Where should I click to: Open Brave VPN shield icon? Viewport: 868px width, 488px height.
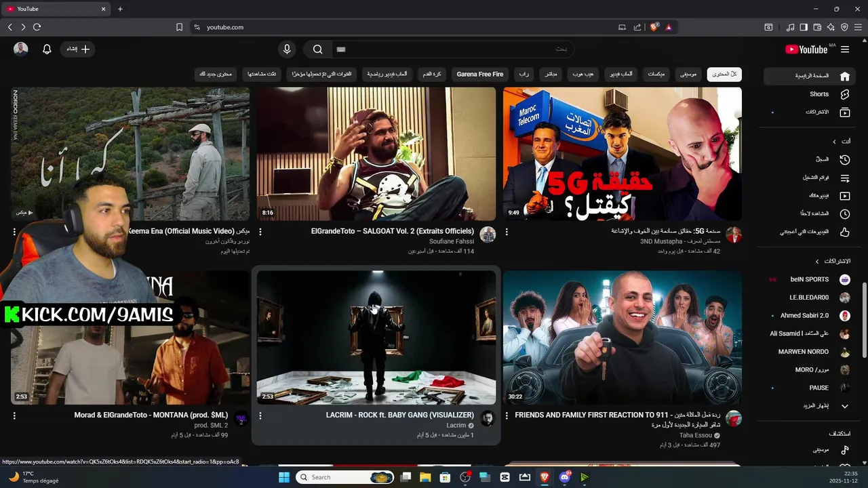844,27
